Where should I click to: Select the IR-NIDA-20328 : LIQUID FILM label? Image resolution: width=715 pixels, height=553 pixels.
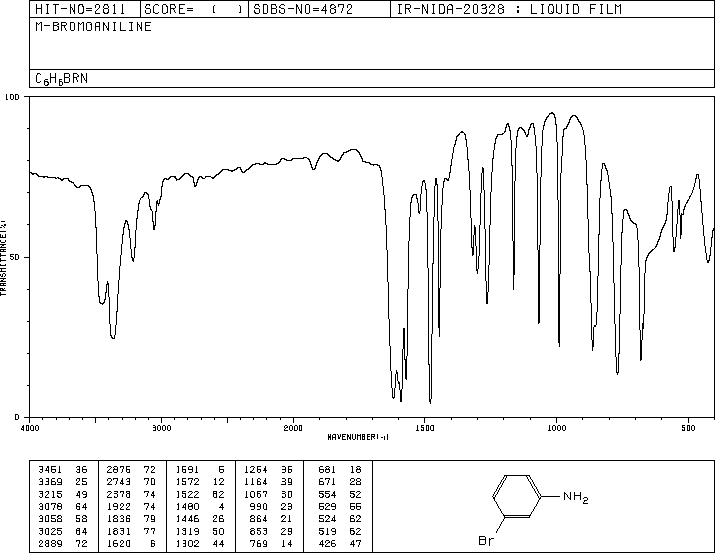pyautogui.click(x=509, y=9)
